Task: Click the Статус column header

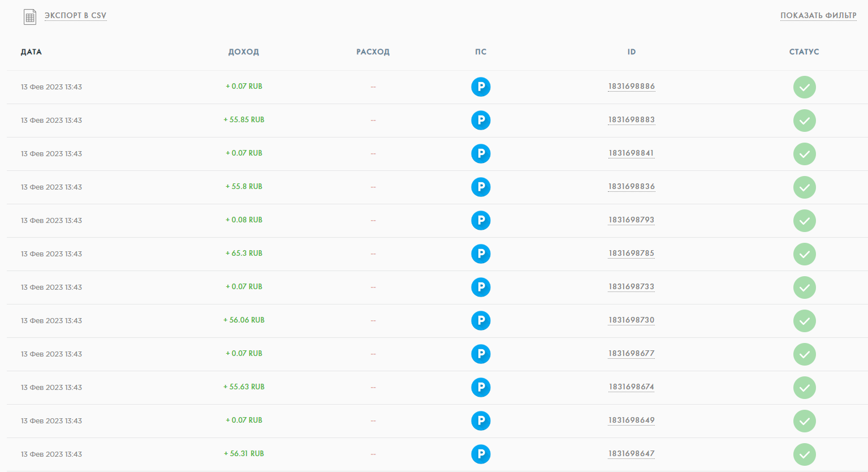Action: [804, 52]
